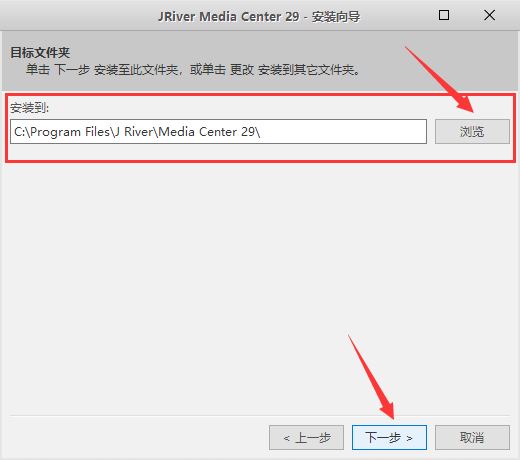Screen dimensions: 520x460
Task: Click the red arrow pointing to 下一步
Action: (372, 377)
